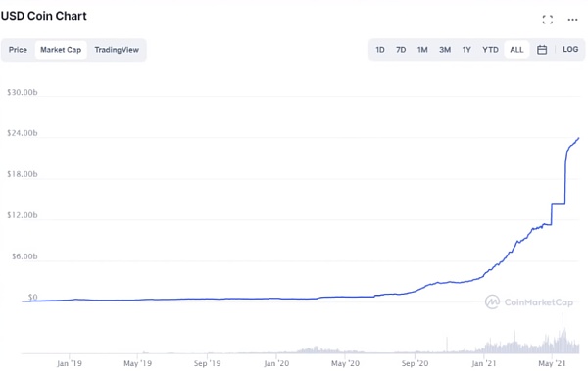Toggle the LOG scale option

click(x=570, y=50)
